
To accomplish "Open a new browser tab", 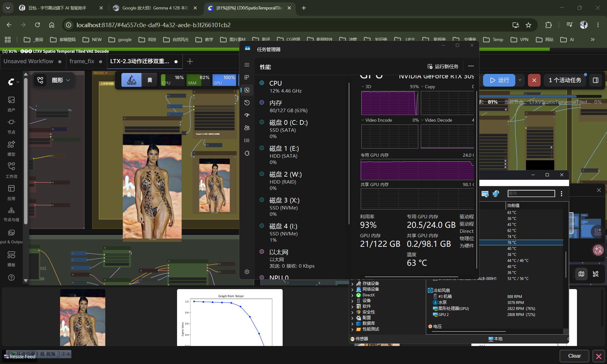I will tap(304, 8).
